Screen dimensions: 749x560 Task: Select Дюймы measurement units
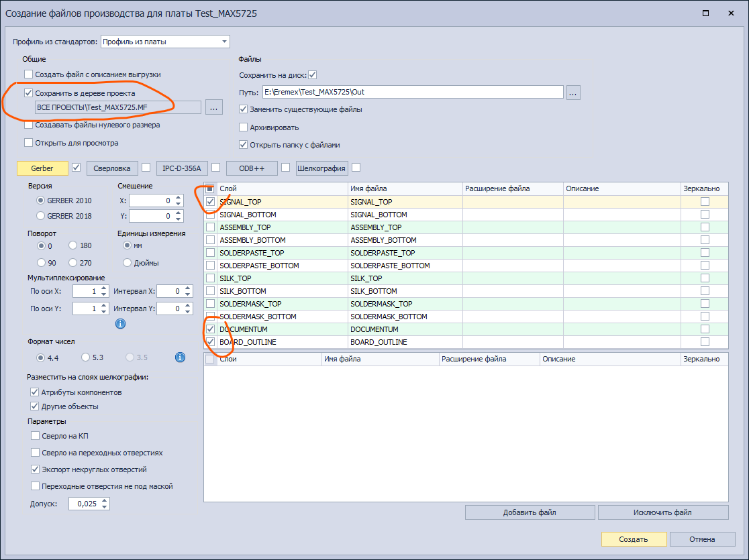point(127,263)
